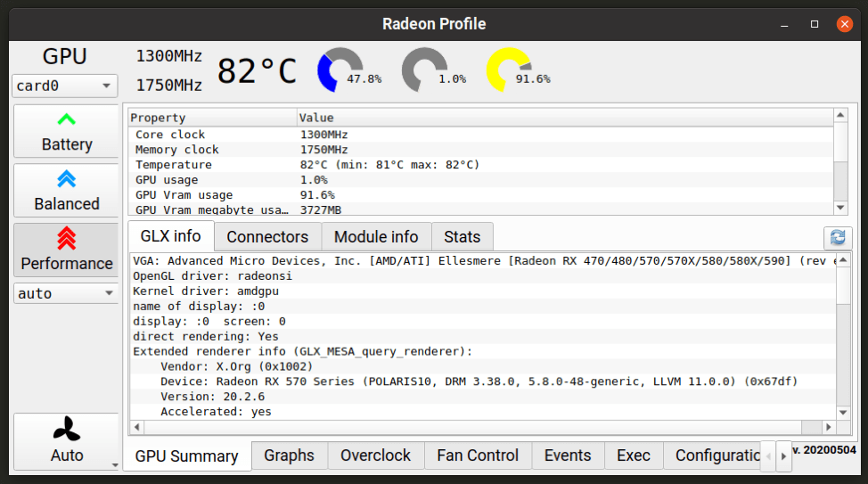
Task: Select the GPU Vram megabyte usage row
Action: tap(480, 209)
